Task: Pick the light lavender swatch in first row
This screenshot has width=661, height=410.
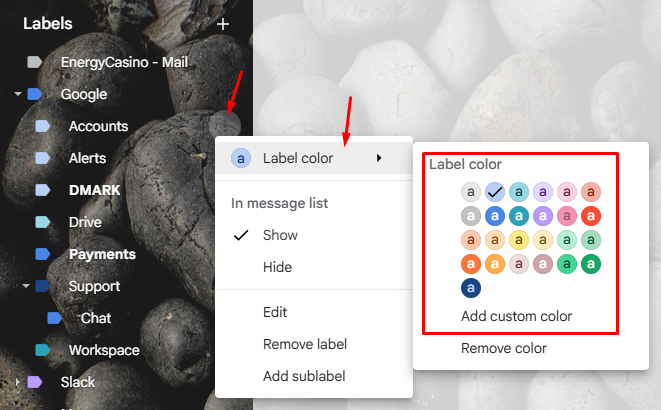Action: pos(543,192)
